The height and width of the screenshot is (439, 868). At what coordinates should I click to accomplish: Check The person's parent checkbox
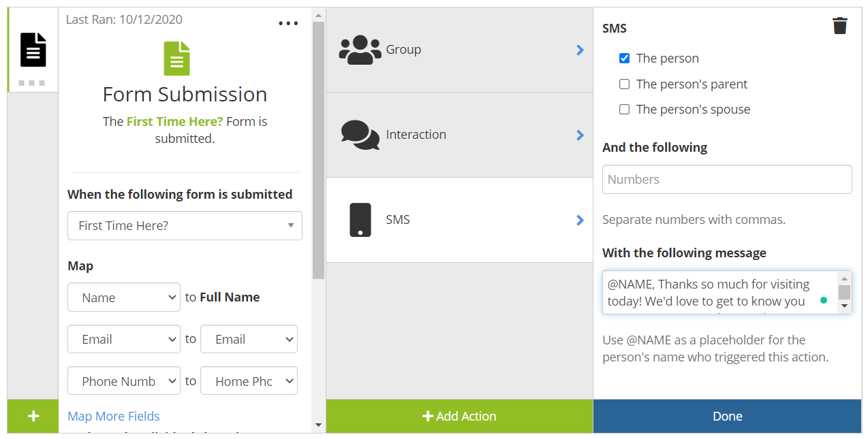coord(624,84)
